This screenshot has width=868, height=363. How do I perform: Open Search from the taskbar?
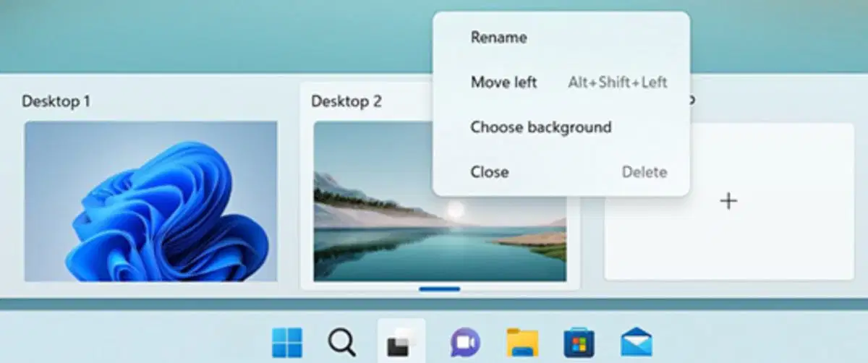tap(341, 342)
